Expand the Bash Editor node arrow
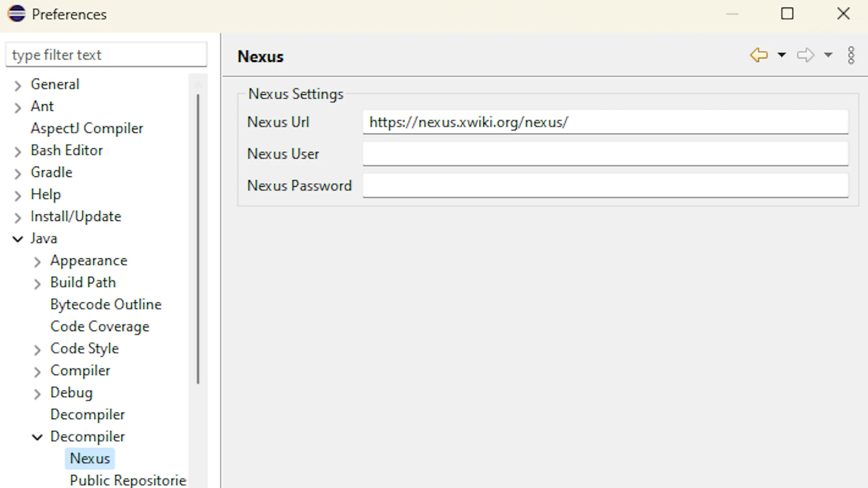 pyautogui.click(x=18, y=151)
